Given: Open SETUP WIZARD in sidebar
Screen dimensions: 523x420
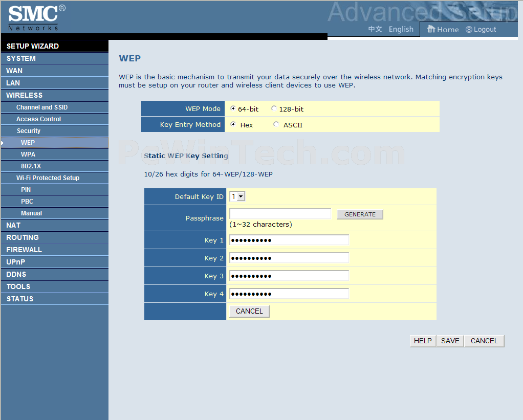Looking at the screenshot, I should click(x=55, y=46).
